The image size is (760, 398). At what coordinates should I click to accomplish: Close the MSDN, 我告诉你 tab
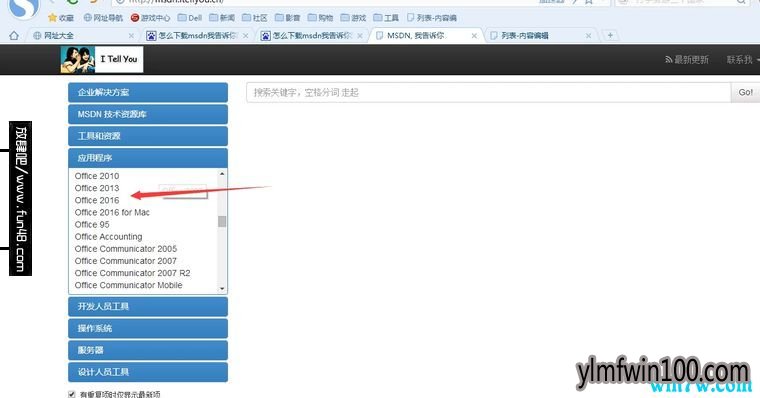[x=474, y=36]
